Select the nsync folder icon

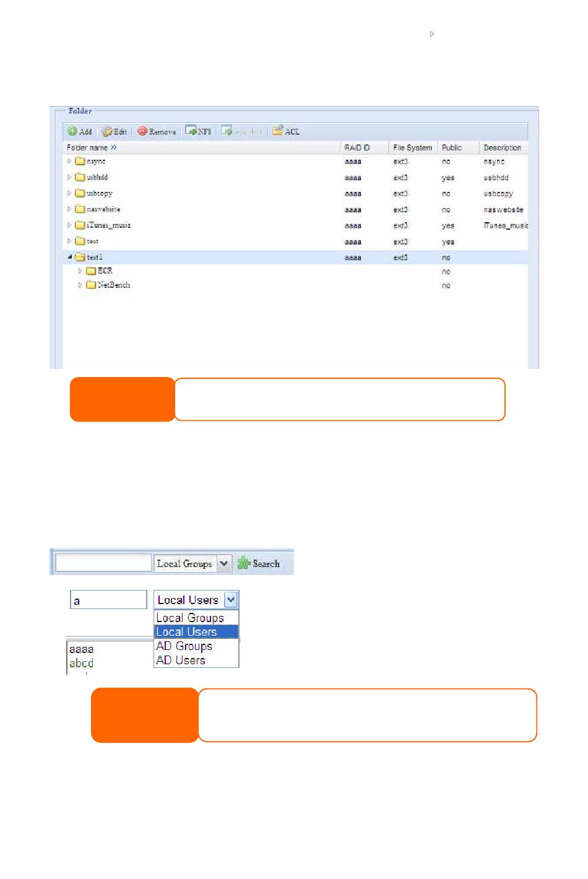click(x=80, y=161)
